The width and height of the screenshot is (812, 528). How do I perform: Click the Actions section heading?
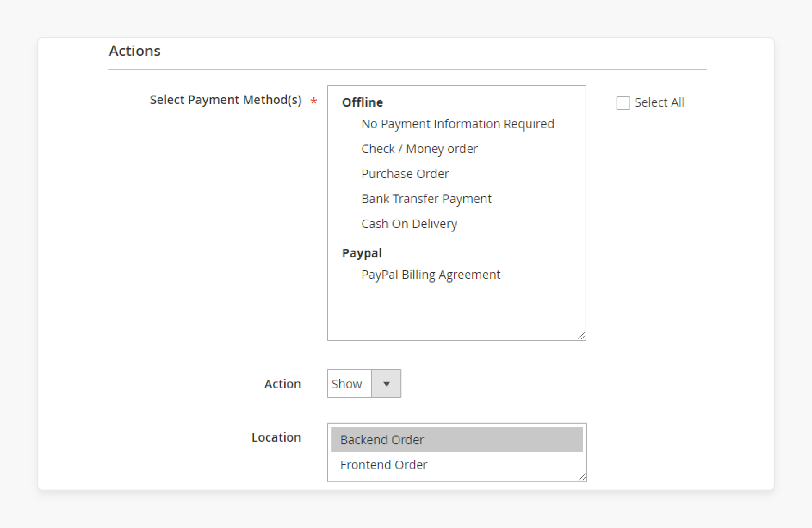(x=135, y=51)
